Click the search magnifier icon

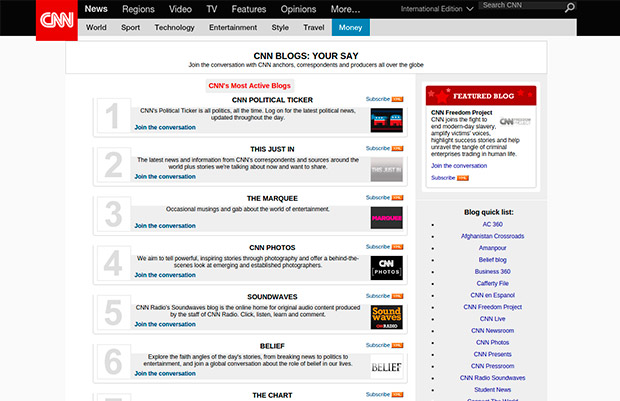(569, 8)
